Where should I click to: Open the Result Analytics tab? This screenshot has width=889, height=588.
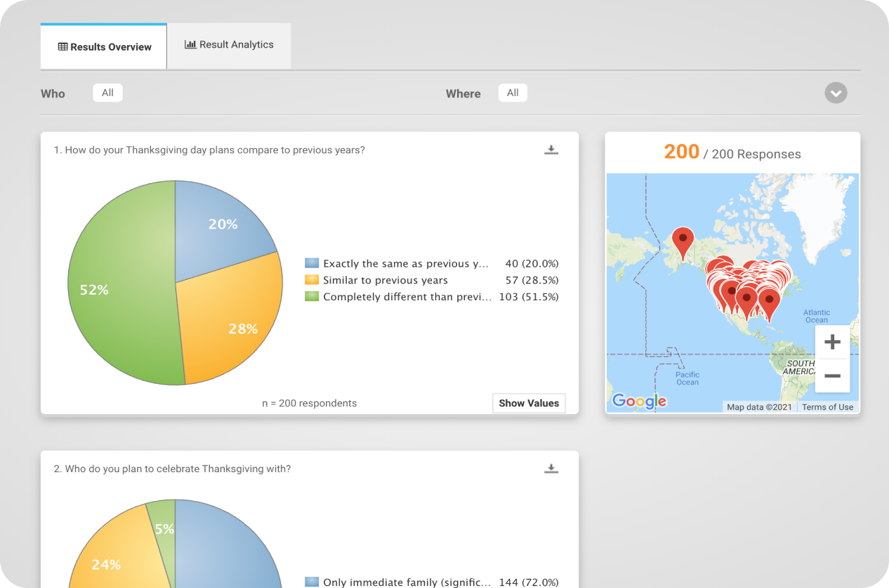pos(229,45)
